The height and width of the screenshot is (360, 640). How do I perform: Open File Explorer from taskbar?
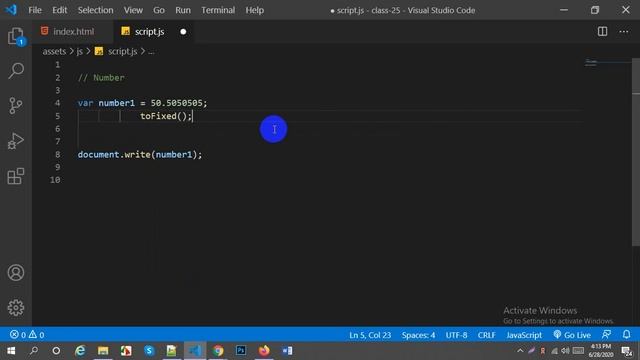[103, 351]
